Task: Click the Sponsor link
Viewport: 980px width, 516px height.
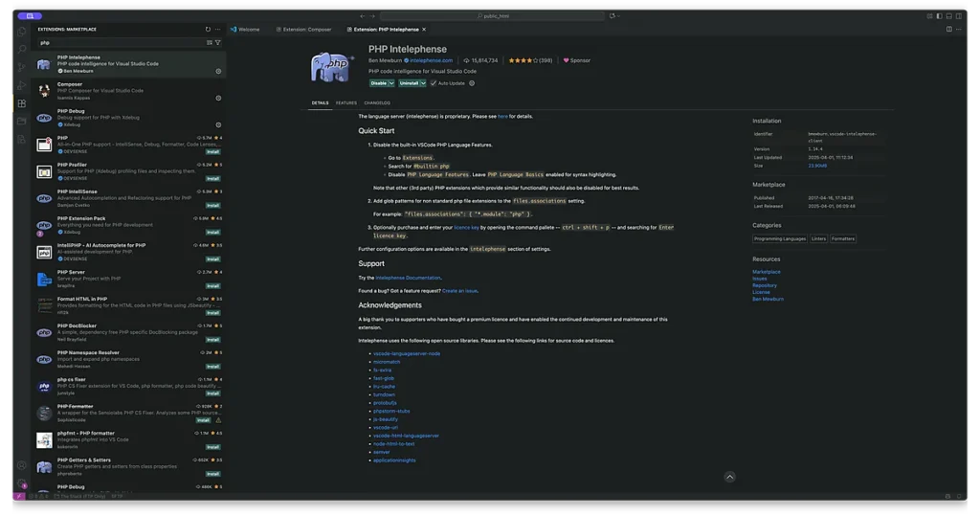Action: pyautogui.click(x=577, y=60)
